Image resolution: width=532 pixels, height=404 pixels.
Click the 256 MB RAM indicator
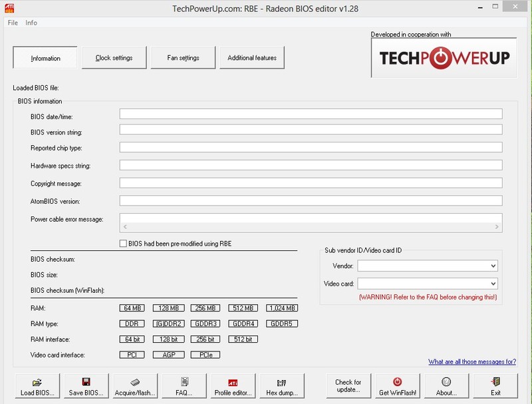205,308
